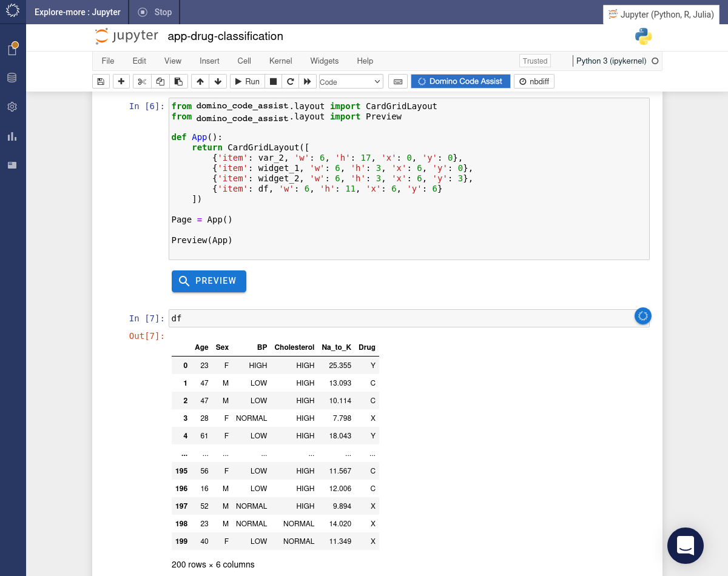The height and width of the screenshot is (576, 728).
Task: Click the Na_to_K value 9.894
Action: pos(342,506)
